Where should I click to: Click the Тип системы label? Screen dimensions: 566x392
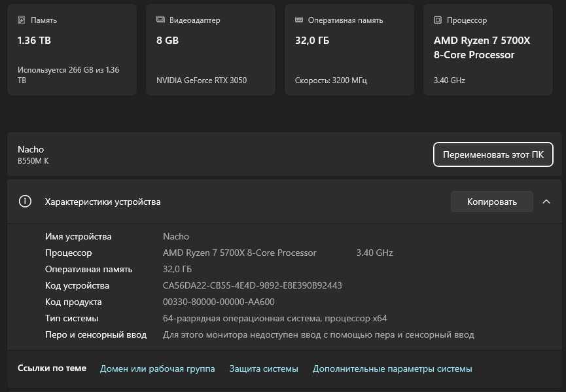(x=71, y=318)
